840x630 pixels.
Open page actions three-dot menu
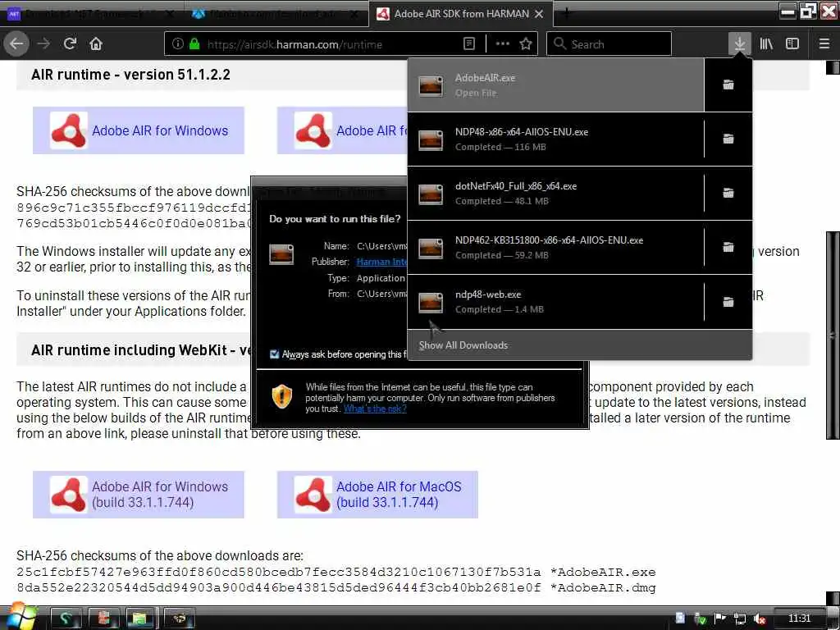502,44
